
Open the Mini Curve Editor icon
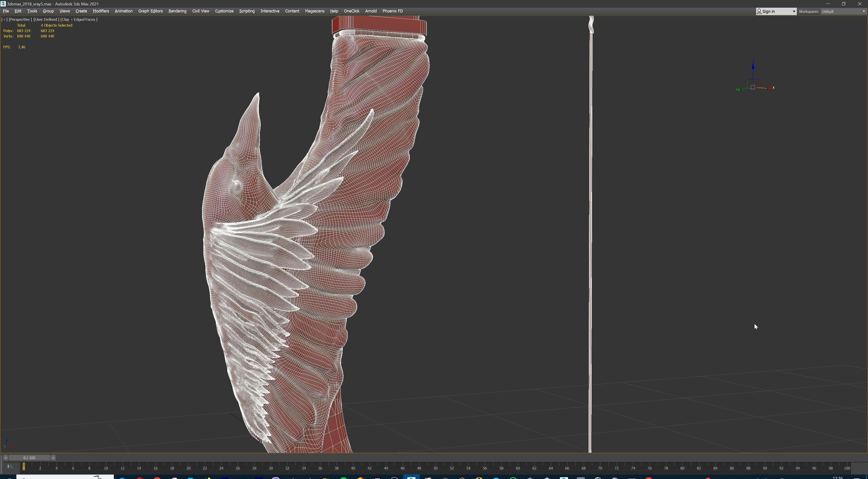coord(10,467)
